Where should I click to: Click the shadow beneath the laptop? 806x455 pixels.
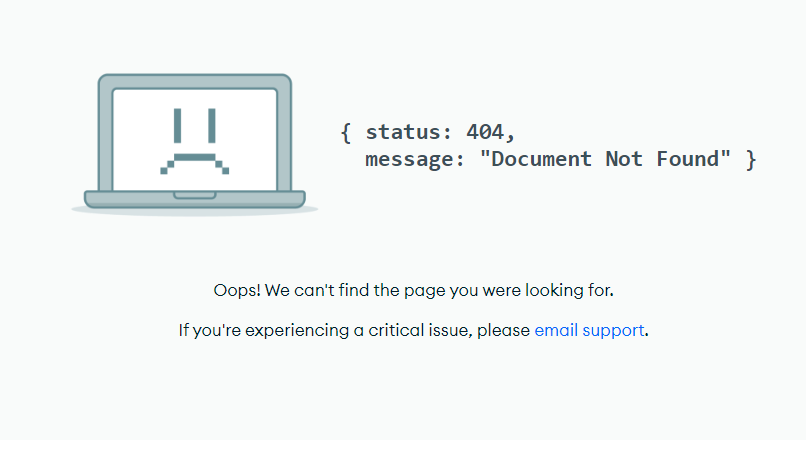(195, 211)
